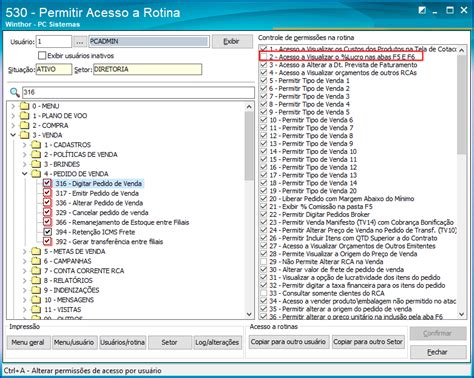Click the routine tree vertical scrollbar thumb
Viewport: 474px width, 378px height.
(x=249, y=146)
